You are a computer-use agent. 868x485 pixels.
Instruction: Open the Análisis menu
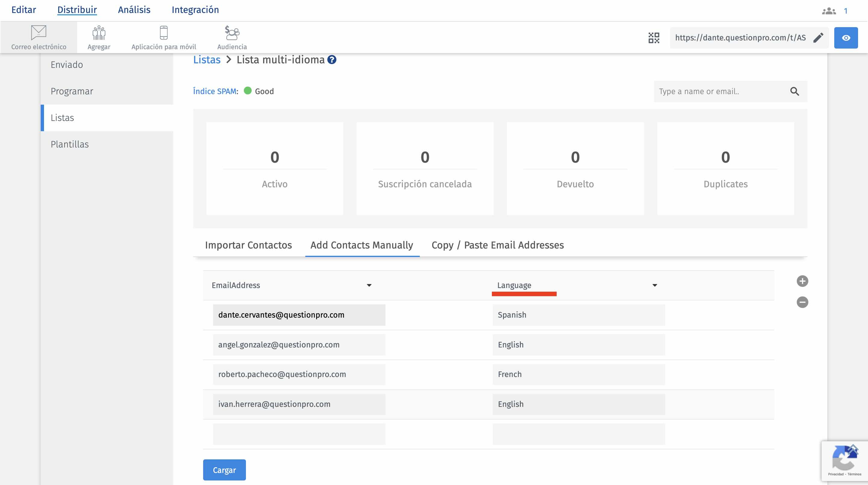[x=134, y=10]
